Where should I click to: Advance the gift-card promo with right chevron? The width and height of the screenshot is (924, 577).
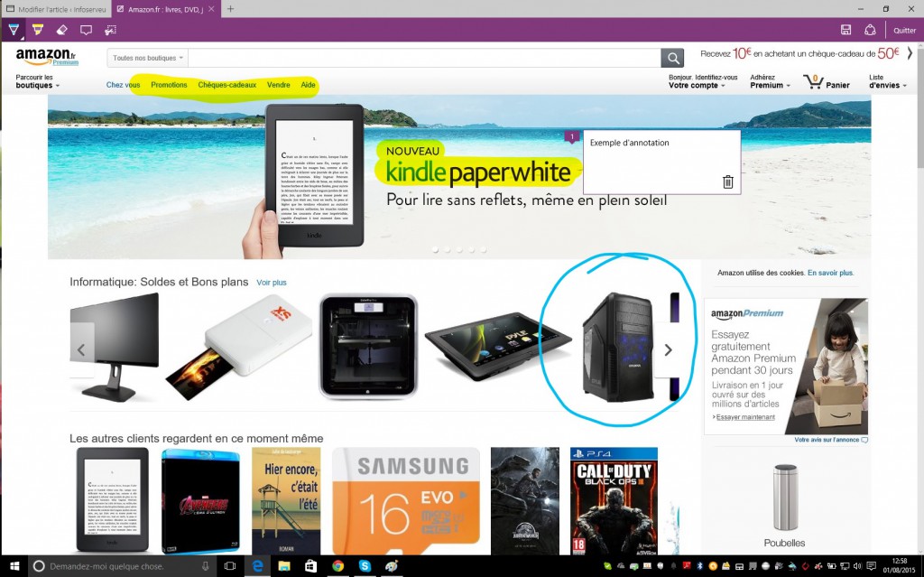point(910,53)
